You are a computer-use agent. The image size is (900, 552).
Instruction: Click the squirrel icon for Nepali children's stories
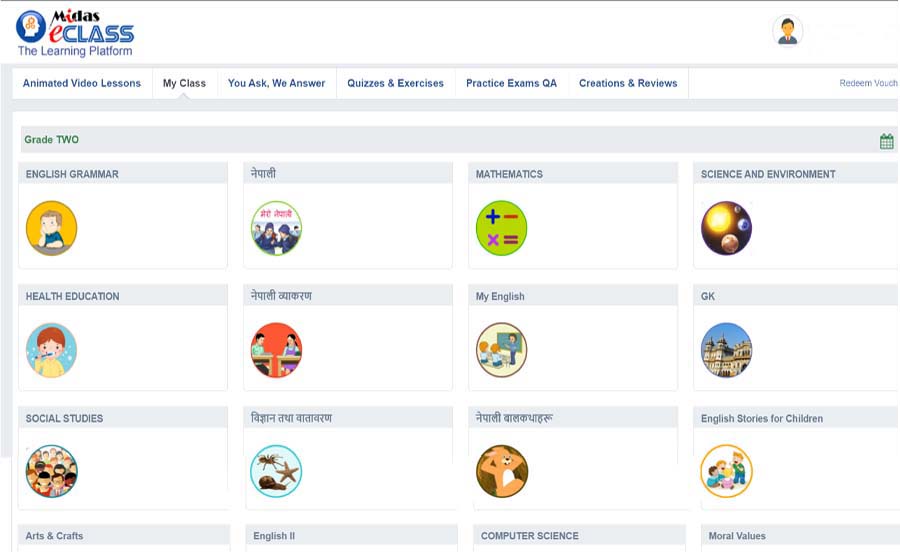point(501,472)
